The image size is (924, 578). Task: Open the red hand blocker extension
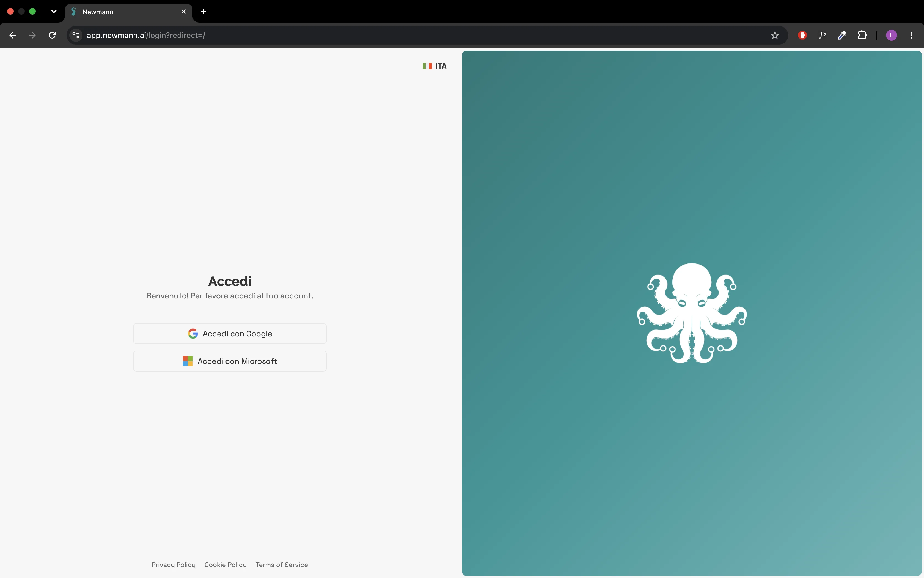pos(802,35)
